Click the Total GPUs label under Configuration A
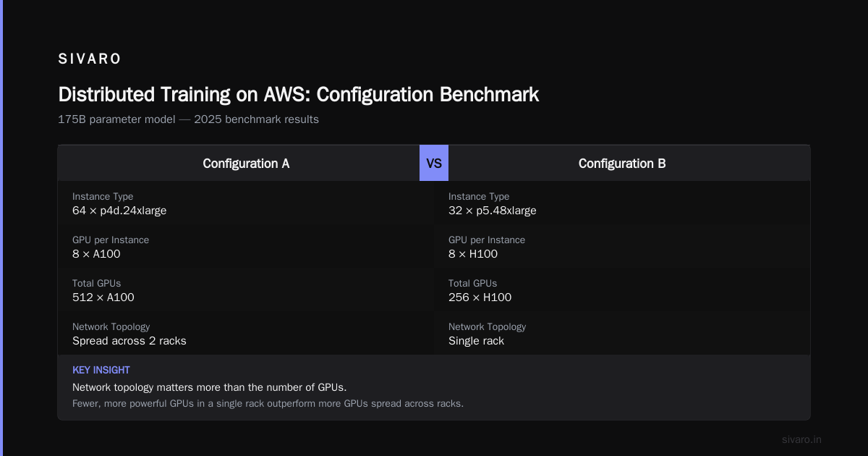 click(97, 283)
